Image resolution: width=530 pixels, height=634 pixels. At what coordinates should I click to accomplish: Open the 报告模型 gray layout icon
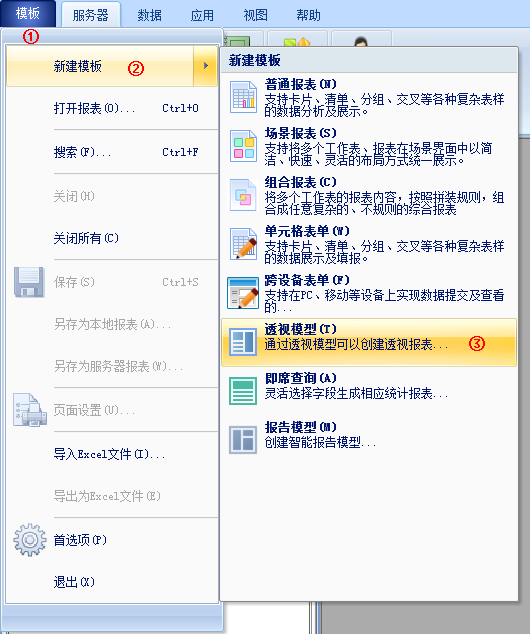tap(243, 440)
